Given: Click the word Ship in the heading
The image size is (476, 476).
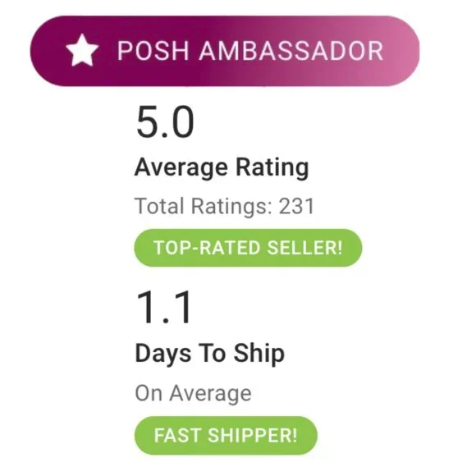Looking at the screenshot, I should pos(259,354).
